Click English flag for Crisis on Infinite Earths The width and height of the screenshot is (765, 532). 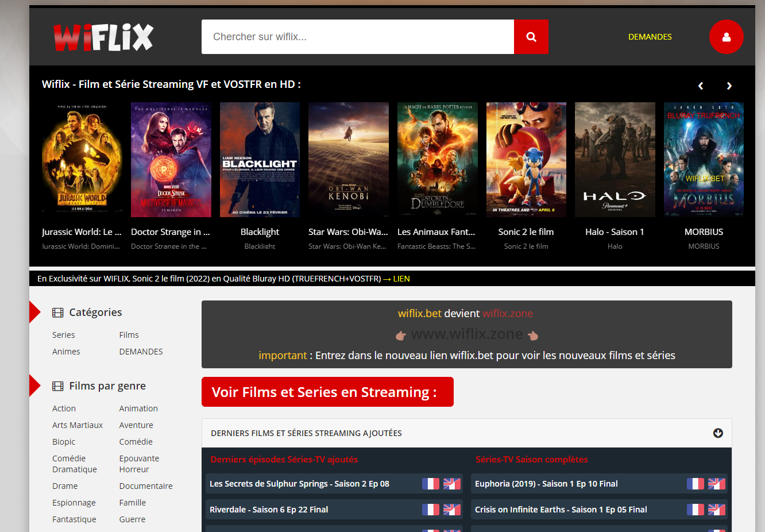point(717,510)
